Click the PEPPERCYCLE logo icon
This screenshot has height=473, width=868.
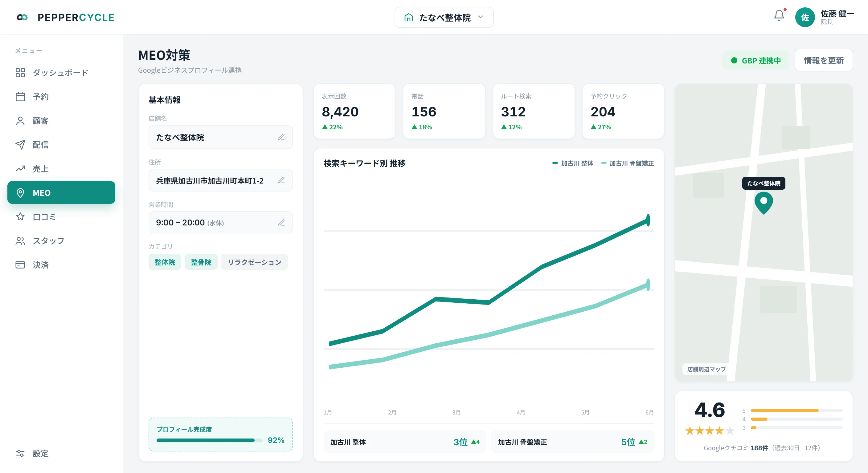point(22,17)
